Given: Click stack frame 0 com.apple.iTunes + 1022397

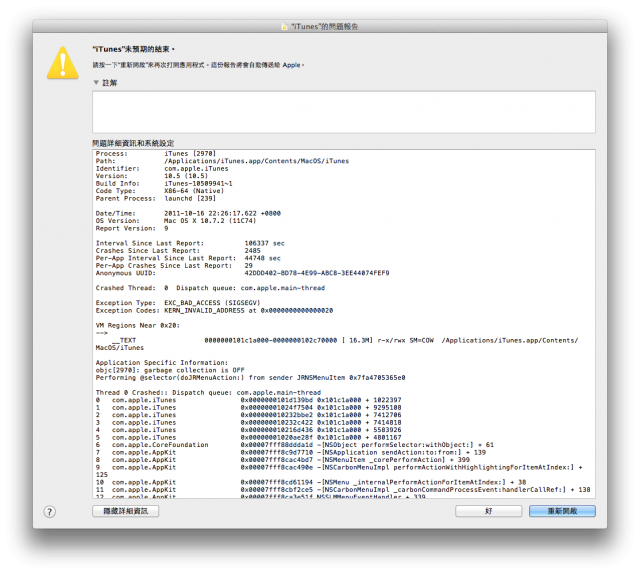Looking at the screenshot, I should coord(249,400).
